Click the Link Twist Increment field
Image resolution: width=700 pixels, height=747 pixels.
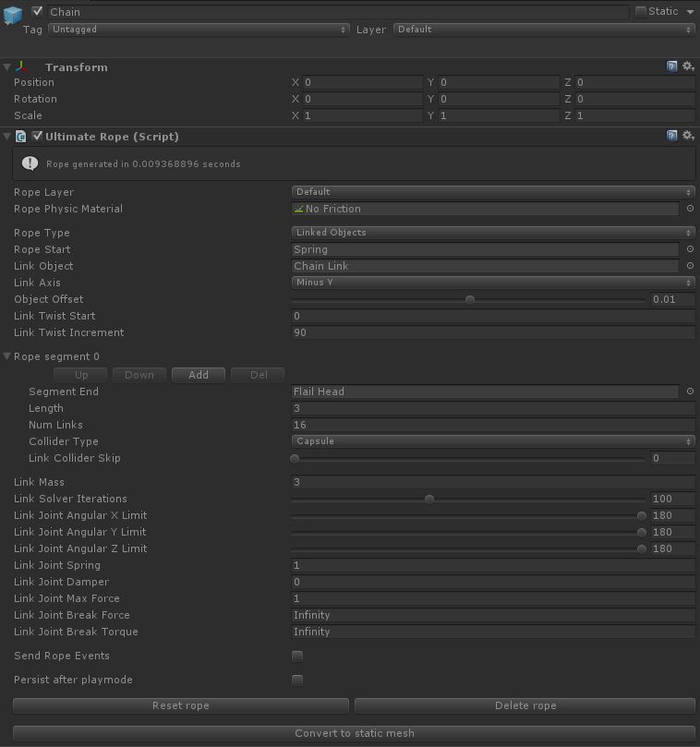click(493, 332)
